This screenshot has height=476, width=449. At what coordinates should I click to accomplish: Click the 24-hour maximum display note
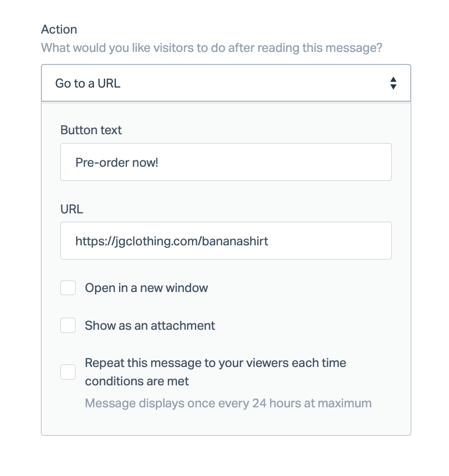pyautogui.click(x=228, y=403)
